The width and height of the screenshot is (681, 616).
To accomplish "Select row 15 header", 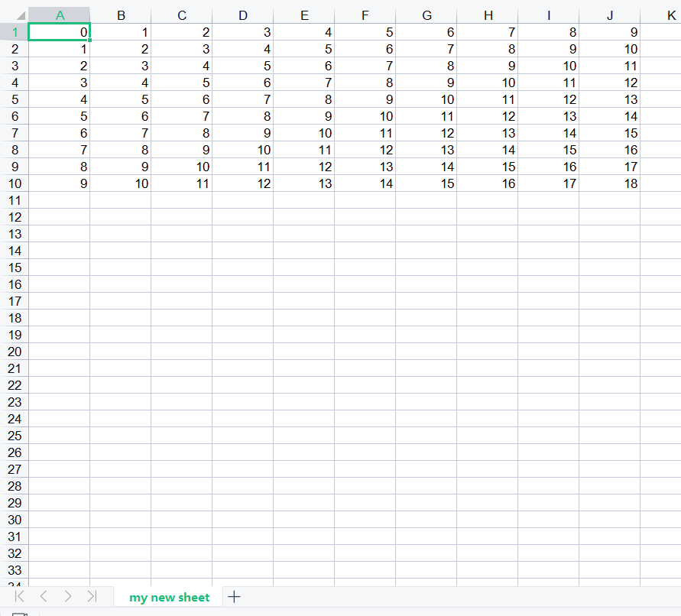I will pos(15,267).
